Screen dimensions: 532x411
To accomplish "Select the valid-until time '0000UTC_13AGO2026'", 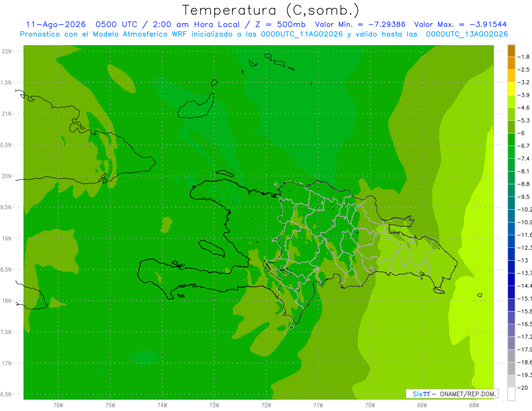I will (x=467, y=34).
